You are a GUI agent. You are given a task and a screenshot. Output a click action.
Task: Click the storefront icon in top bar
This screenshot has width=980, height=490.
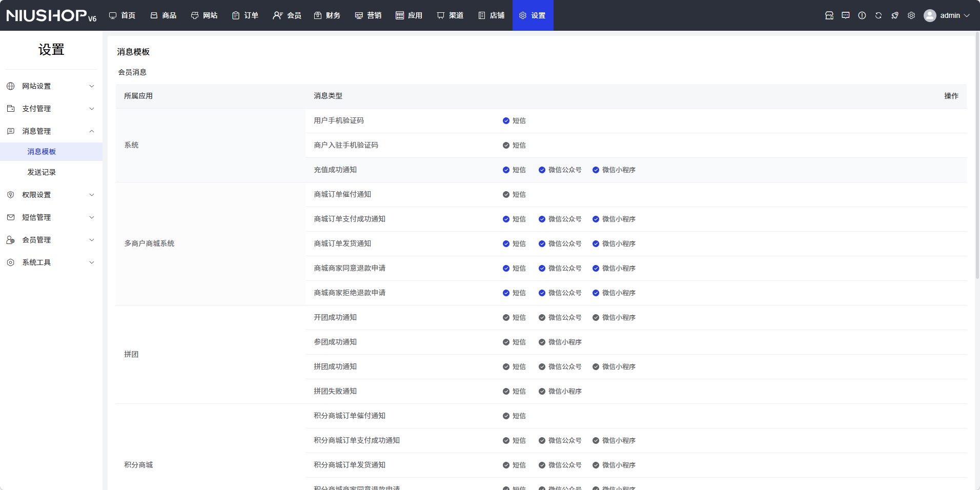point(829,15)
